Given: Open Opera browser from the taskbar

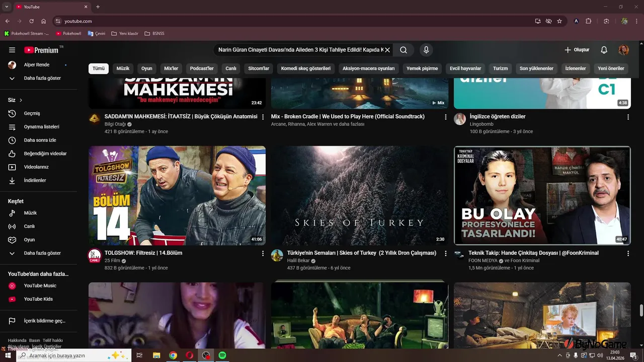Looking at the screenshot, I should pyautogui.click(x=190, y=355).
